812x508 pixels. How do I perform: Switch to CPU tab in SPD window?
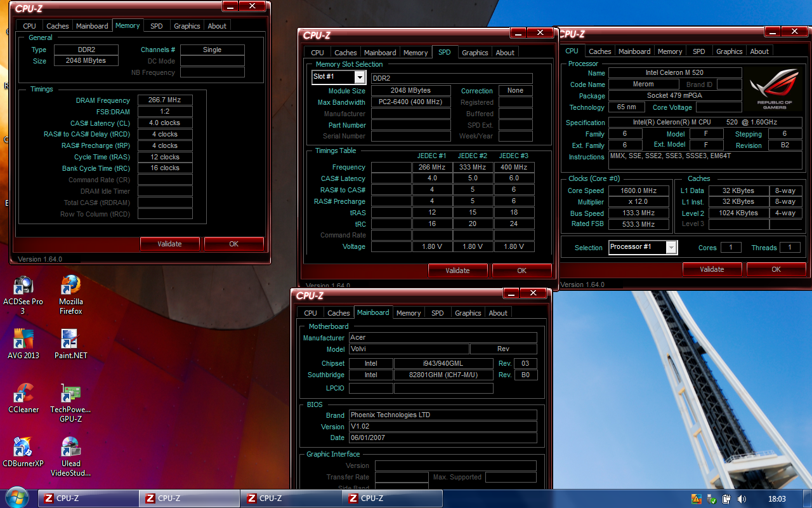pos(317,53)
